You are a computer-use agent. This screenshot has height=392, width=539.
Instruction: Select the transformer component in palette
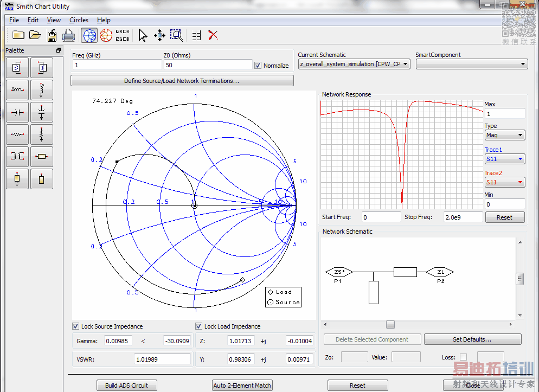[x=17, y=156]
